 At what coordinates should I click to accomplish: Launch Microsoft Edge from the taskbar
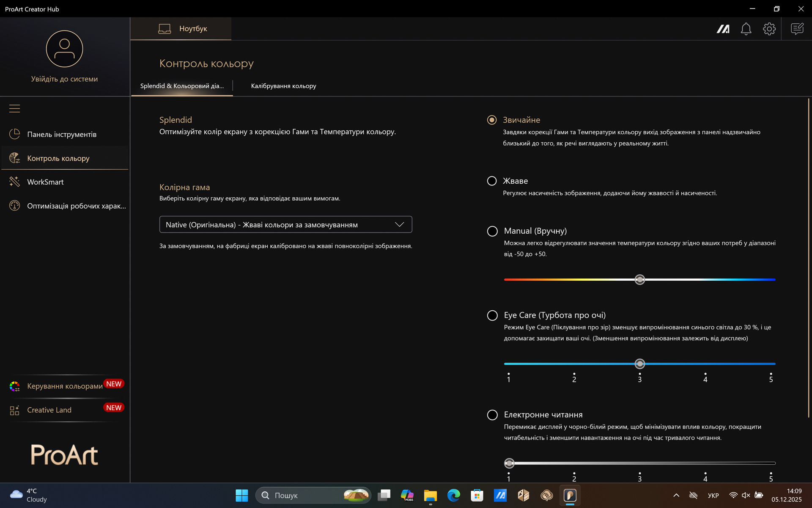click(x=454, y=495)
